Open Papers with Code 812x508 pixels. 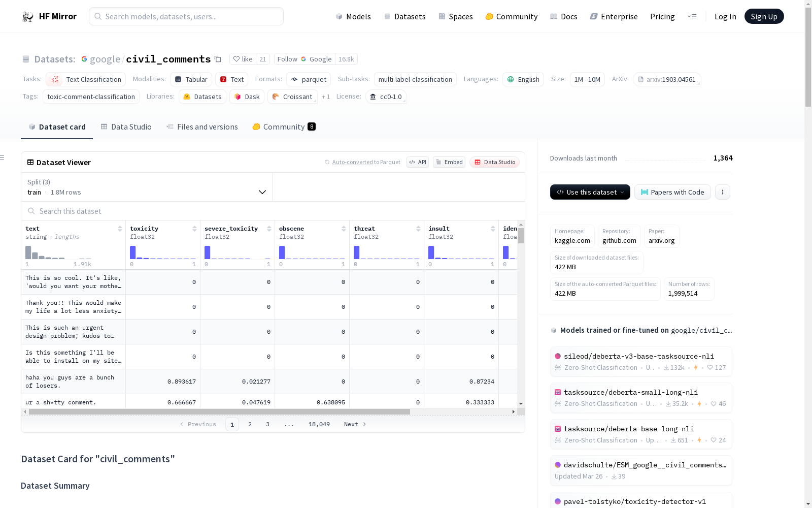672,192
